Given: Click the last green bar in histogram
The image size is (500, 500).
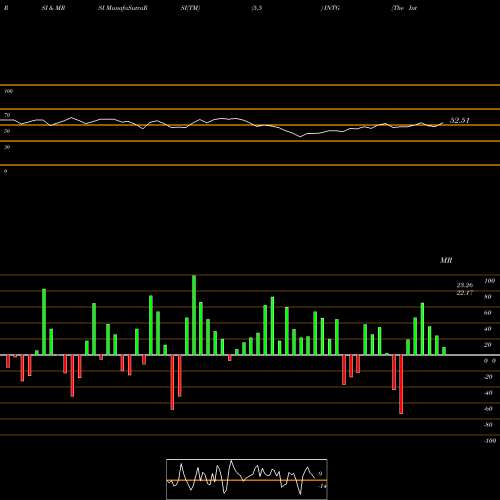Looking at the screenshot, I should tap(444, 351).
